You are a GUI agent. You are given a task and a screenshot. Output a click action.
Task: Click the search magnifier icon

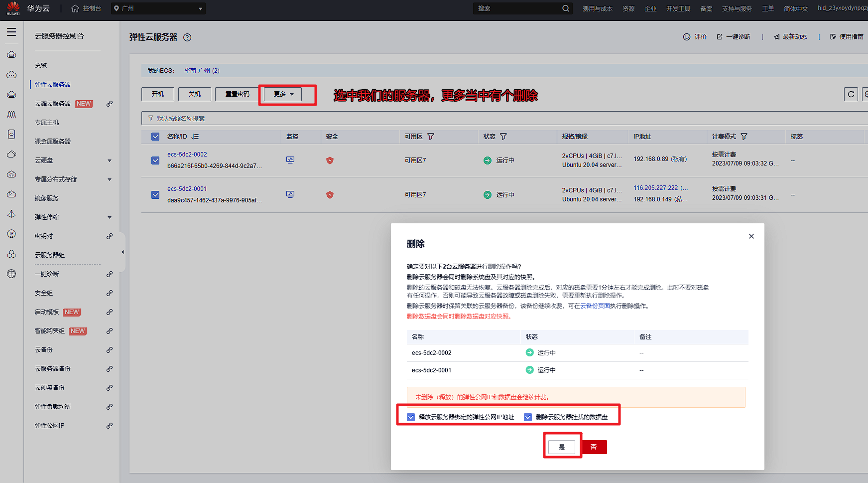pyautogui.click(x=566, y=8)
